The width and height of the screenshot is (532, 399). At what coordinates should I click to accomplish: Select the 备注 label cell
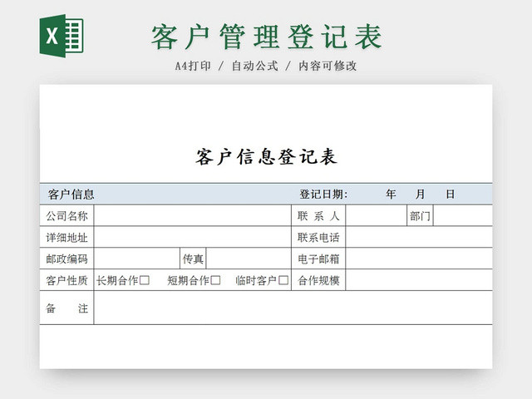point(66,308)
